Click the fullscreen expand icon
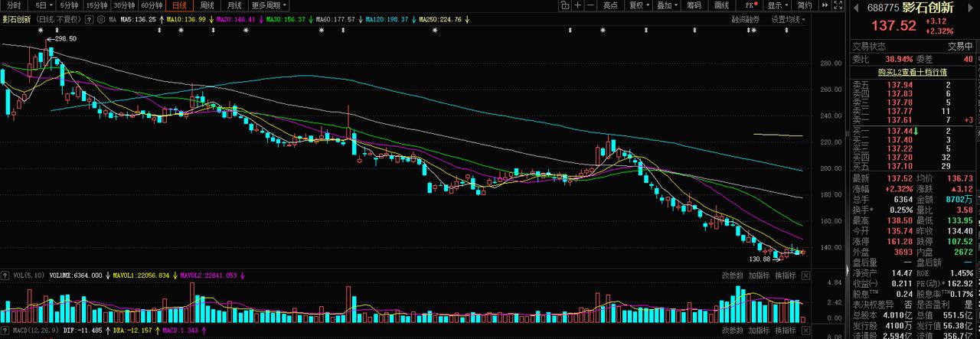This screenshot has height=339, width=980. click(838, 5)
